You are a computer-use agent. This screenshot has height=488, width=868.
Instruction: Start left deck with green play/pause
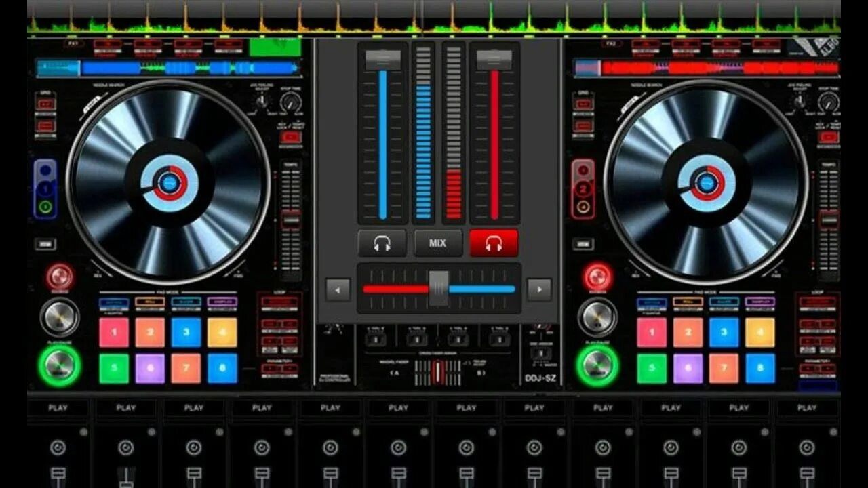(x=60, y=366)
